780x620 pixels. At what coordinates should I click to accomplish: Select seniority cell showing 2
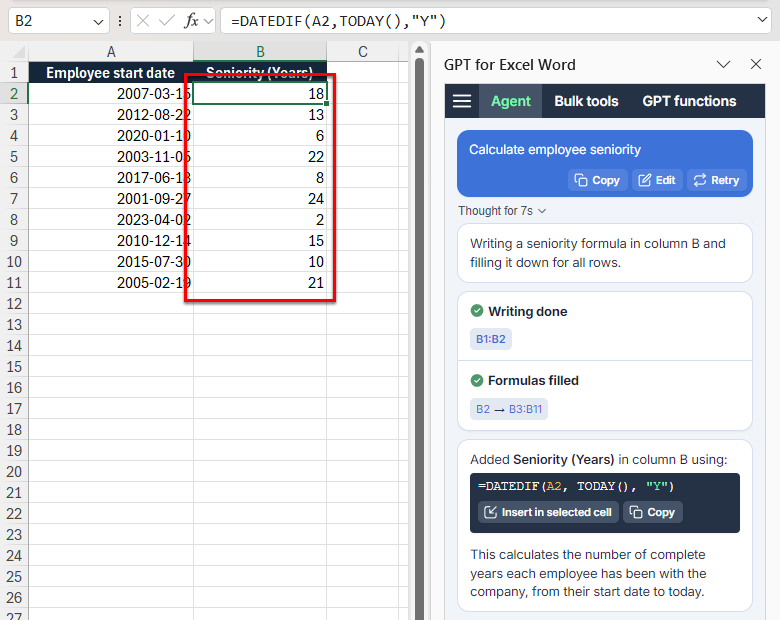(x=260, y=219)
